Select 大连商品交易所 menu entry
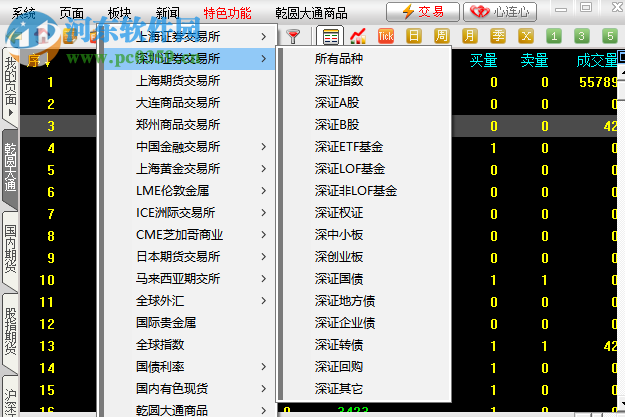This screenshot has height=417, width=625. [190, 102]
